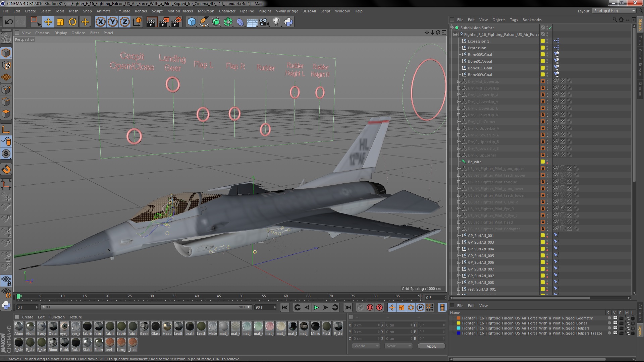Toggle X axis lock
644x362 pixels.
(100, 22)
